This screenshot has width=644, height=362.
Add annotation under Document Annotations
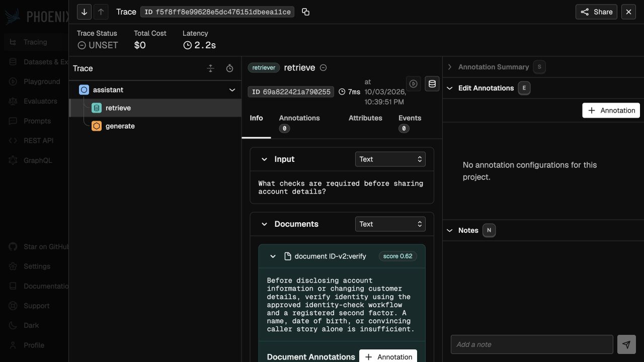pyautogui.click(x=388, y=357)
